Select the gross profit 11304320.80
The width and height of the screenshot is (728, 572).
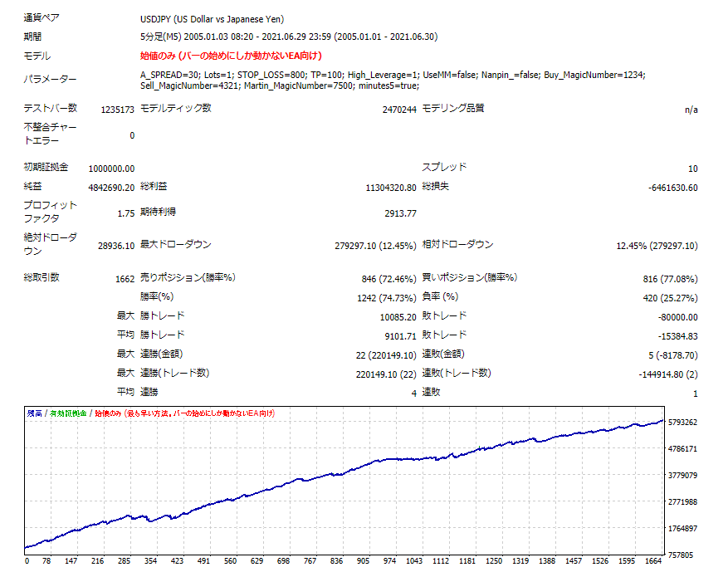pyautogui.click(x=391, y=188)
